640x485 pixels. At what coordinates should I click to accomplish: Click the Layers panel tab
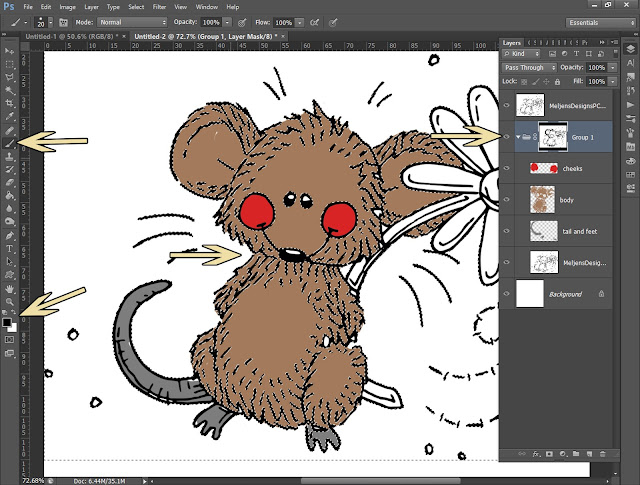[x=512, y=44]
